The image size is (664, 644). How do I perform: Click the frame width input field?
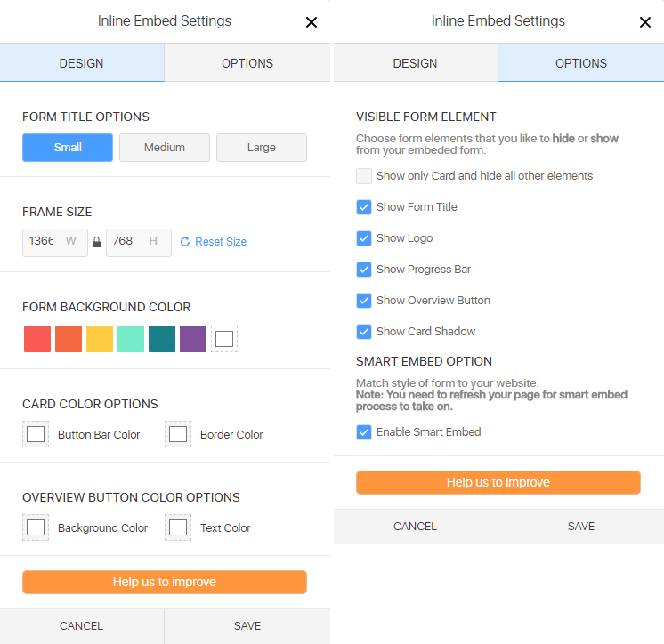click(43, 242)
